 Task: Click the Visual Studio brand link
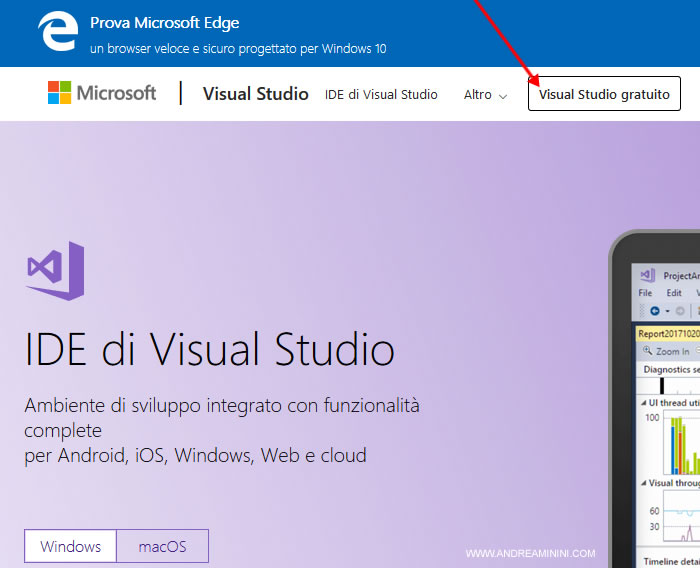pyautogui.click(x=255, y=94)
